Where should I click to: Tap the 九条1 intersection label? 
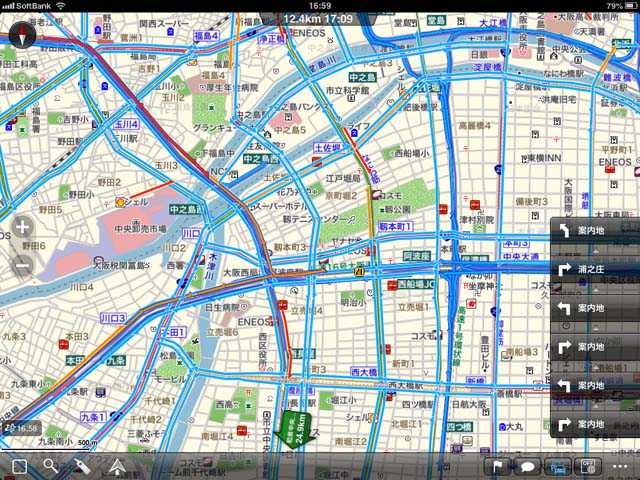click(93, 417)
